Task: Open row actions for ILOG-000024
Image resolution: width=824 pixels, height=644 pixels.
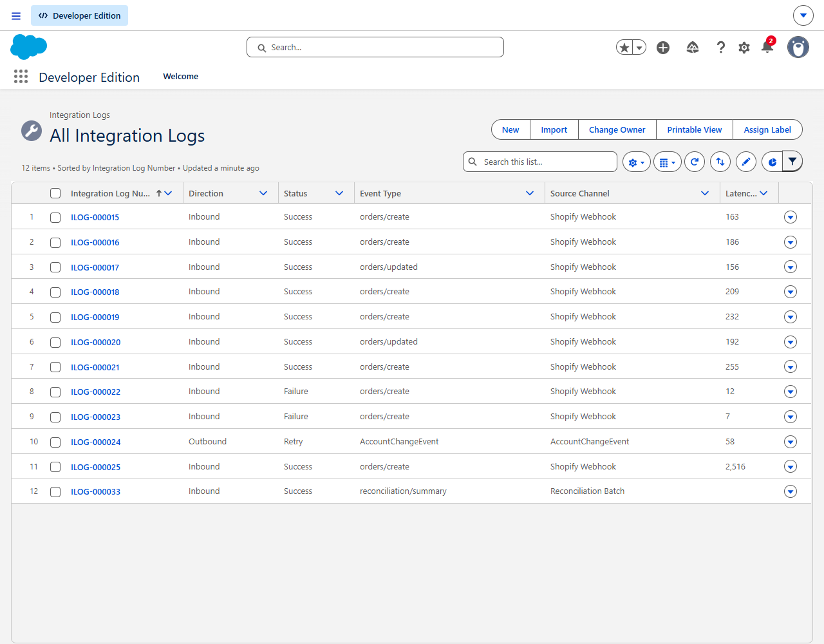Action: (791, 442)
